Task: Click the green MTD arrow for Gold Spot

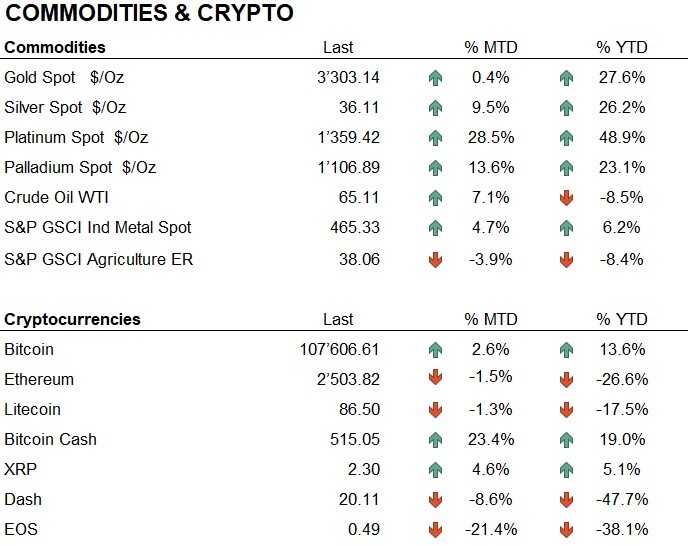Action: tap(434, 77)
